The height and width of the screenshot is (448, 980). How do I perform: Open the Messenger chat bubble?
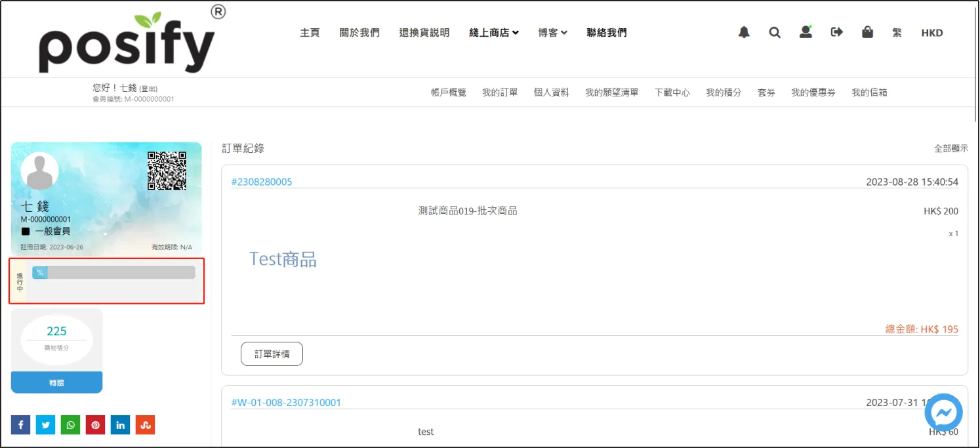943,413
